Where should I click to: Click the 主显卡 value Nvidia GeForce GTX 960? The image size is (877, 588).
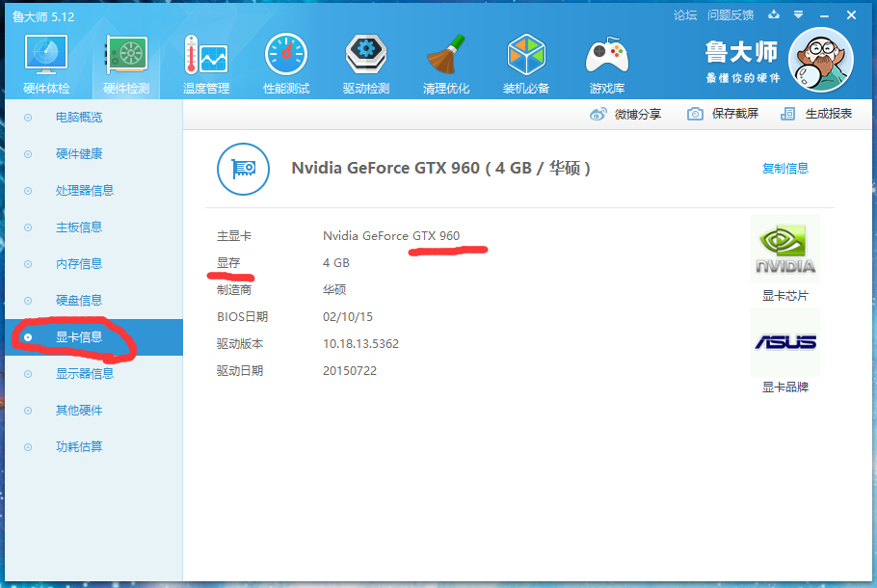pyautogui.click(x=391, y=236)
